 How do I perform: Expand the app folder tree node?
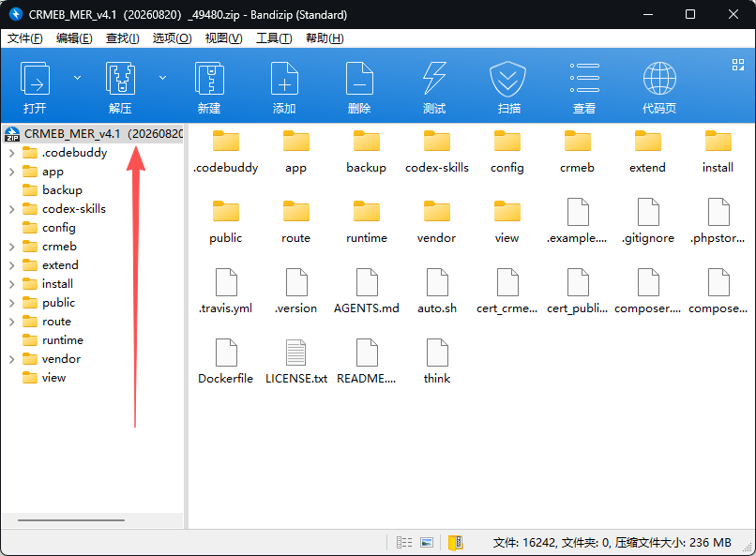(x=12, y=172)
